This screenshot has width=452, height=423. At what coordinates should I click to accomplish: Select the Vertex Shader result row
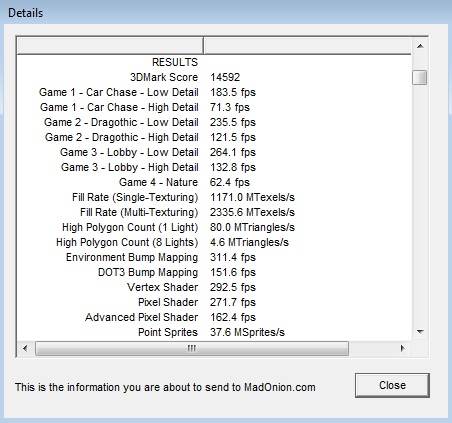pos(214,287)
